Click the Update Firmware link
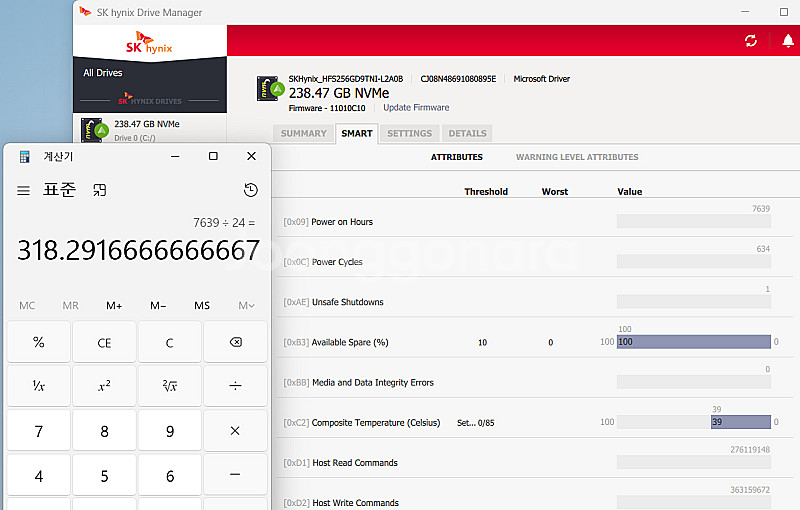The width and height of the screenshot is (800, 510). (x=416, y=108)
